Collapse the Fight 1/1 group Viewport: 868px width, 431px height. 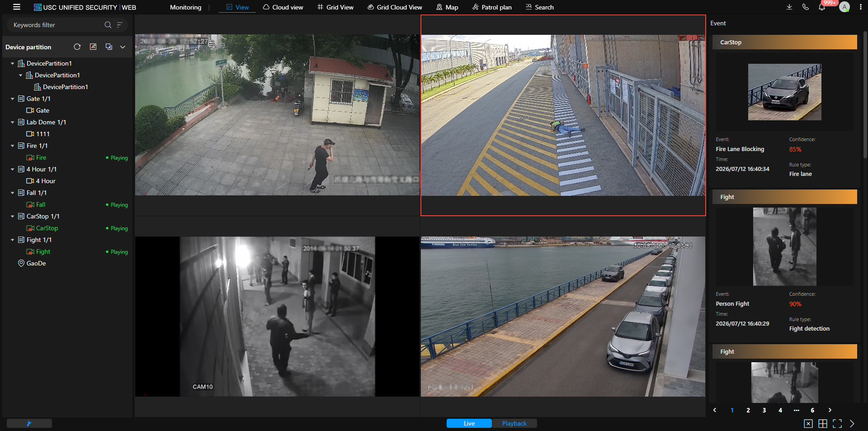coord(13,240)
